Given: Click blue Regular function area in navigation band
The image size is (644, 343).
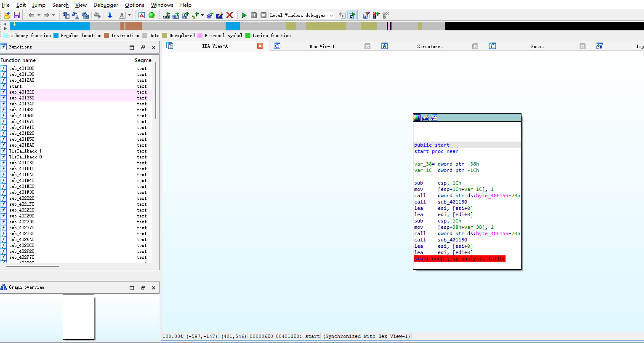Looking at the screenshot, I should [x=51, y=26].
